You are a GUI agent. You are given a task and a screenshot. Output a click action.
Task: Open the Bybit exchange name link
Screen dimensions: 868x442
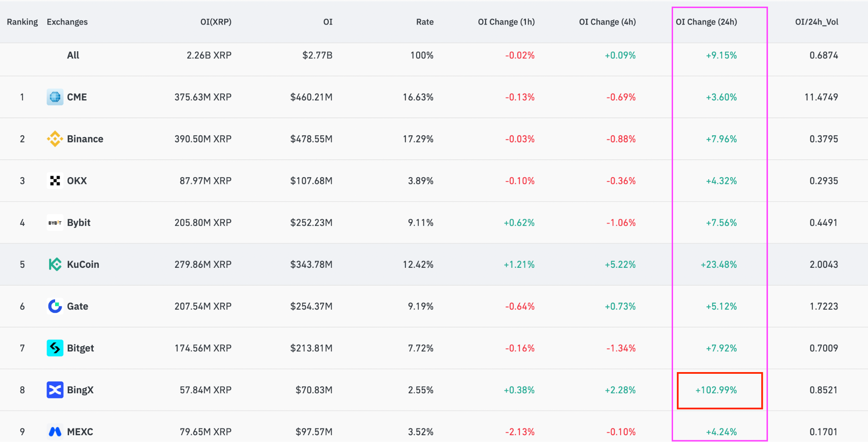(x=79, y=222)
